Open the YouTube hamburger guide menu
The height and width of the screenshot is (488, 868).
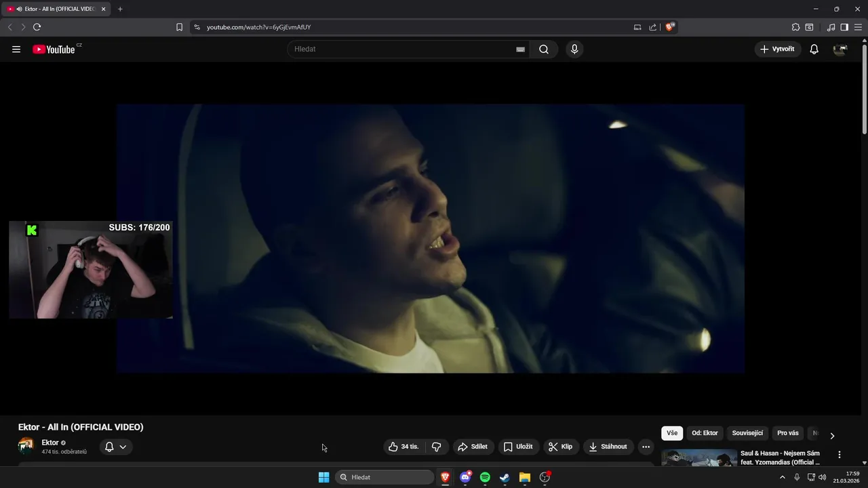pyautogui.click(x=16, y=49)
